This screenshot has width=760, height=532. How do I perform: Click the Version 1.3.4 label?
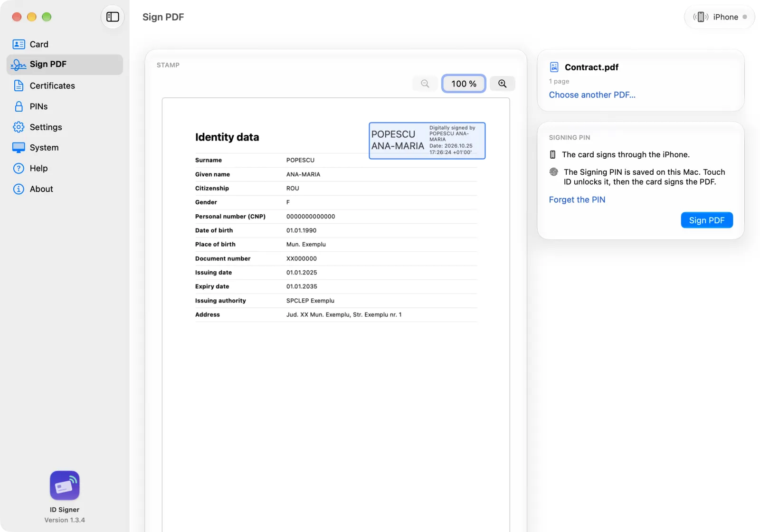(x=65, y=520)
